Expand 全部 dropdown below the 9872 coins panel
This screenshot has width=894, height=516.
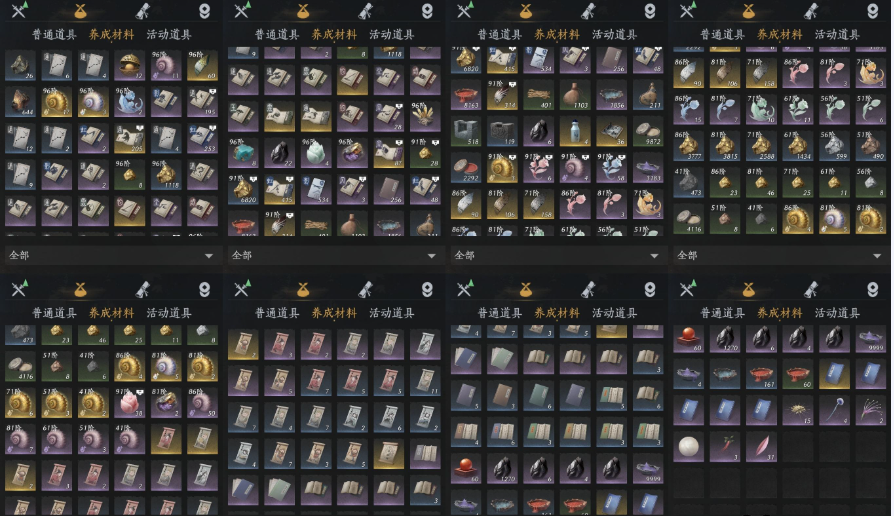pos(556,255)
